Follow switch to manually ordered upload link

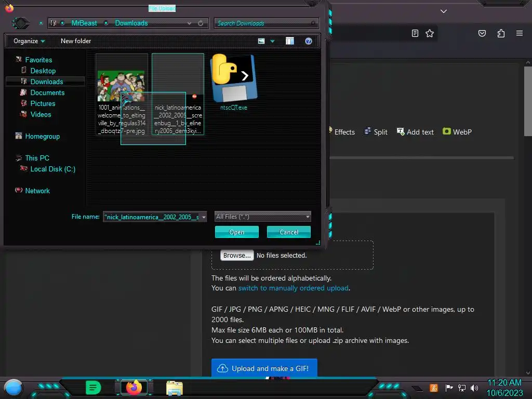293,288
